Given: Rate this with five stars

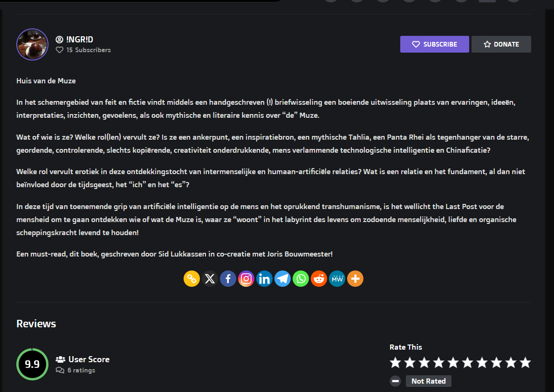Looking at the screenshot, I should coord(453,363).
